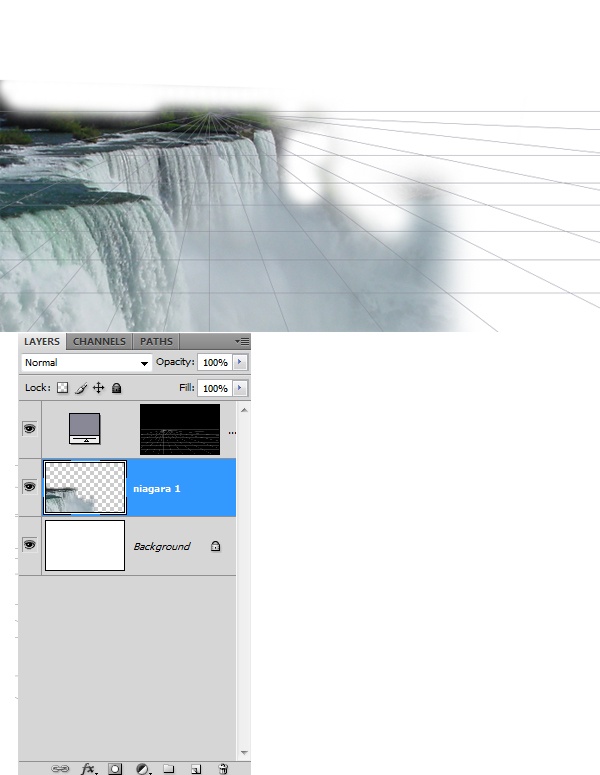Create new fill or adjustment layer

[142, 768]
